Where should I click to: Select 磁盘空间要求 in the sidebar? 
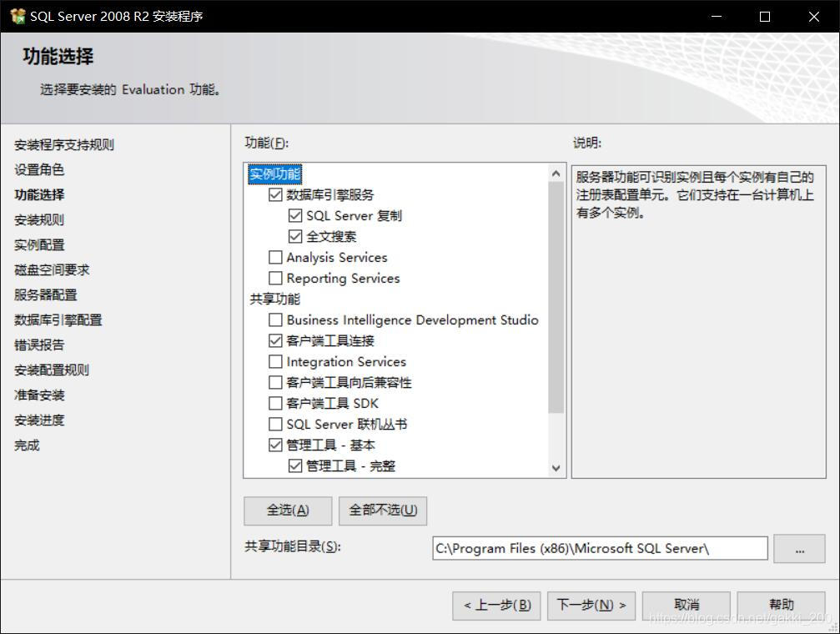pyautogui.click(x=48, y=269)
